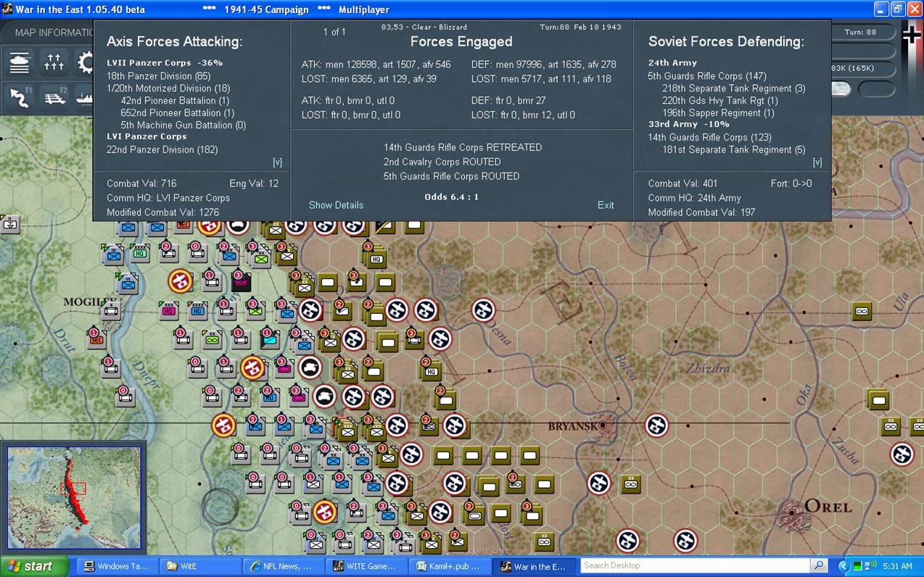Select 1/20th Motorized Division (18) entry
The image size is (924, 577).
coord(168,88)
